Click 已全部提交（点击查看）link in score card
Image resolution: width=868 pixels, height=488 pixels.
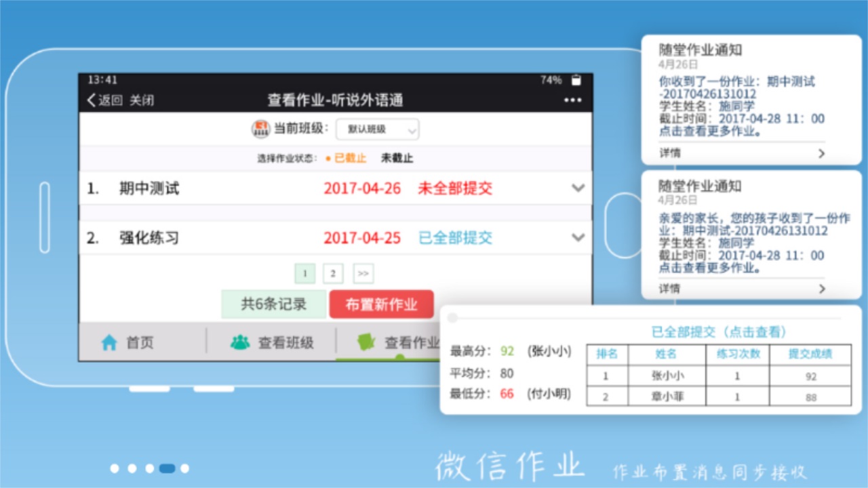click(x=718, y=332)
